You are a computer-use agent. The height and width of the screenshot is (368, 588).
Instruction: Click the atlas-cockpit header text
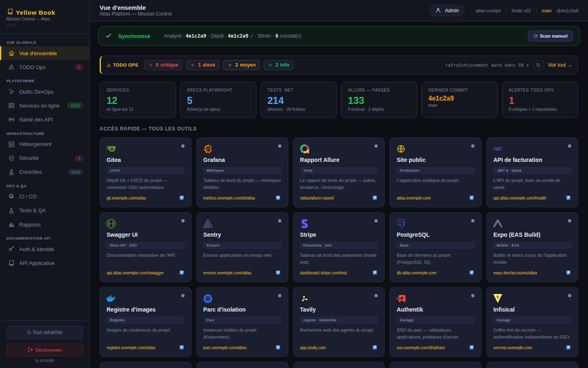[488, 11]
